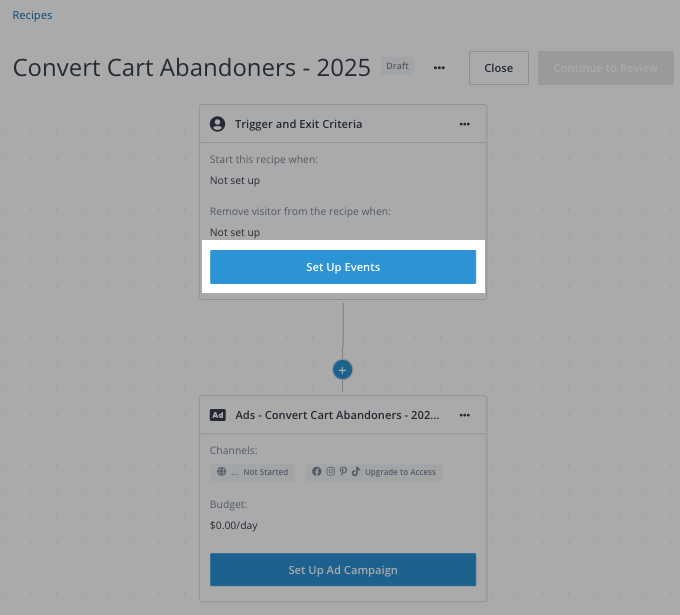
Task: Select the Convert Cart Abandoners - 2025 title
Action: [192, 68]
